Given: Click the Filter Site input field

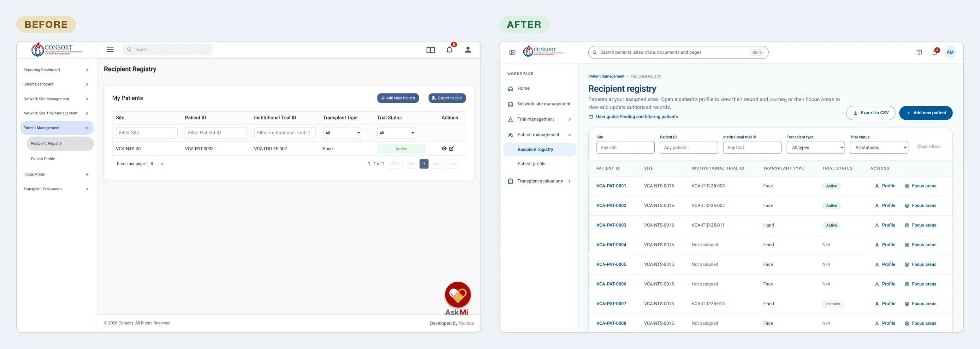Looking at the screenshot, I should pos(147,133).
